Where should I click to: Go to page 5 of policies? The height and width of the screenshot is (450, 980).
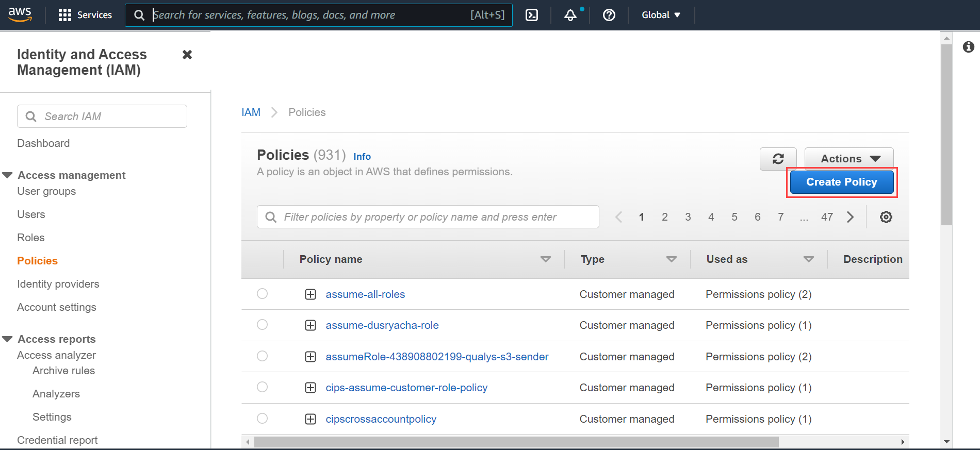click(734, 217)
